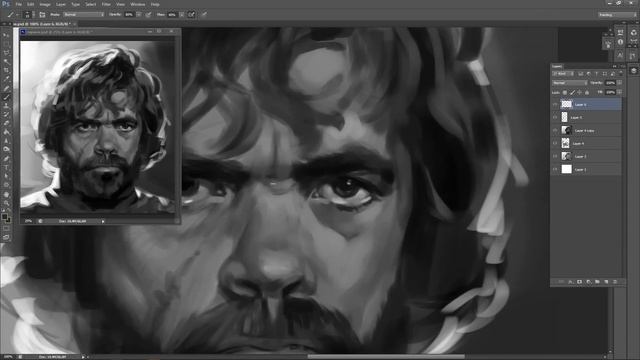
Task: Select the Path Selection tool
Action: point(7,176)
